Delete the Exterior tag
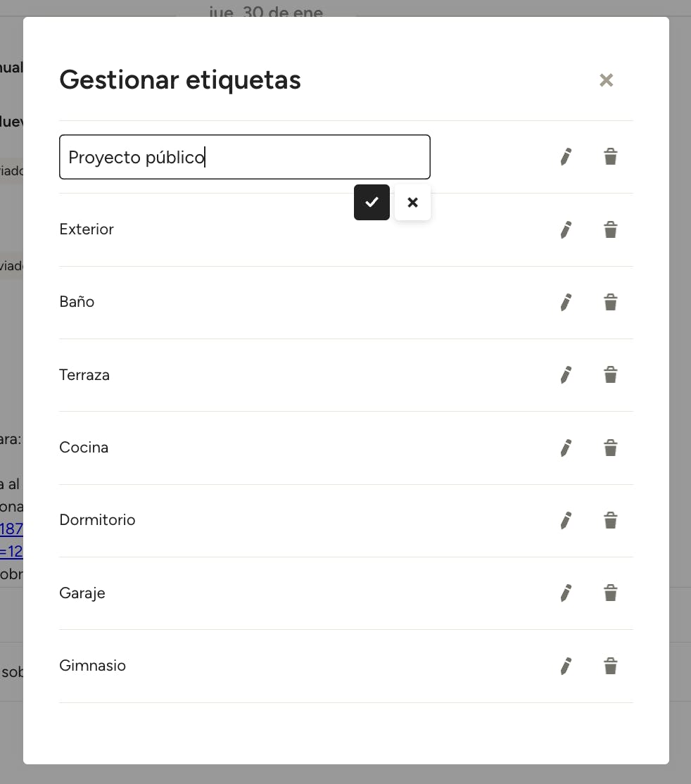 pos(610,229)
